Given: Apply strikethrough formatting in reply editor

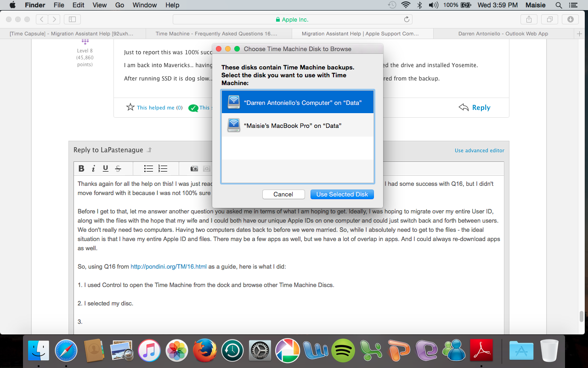Looking at the screenshot, I should pyautogui.click(x=118, y=168).
